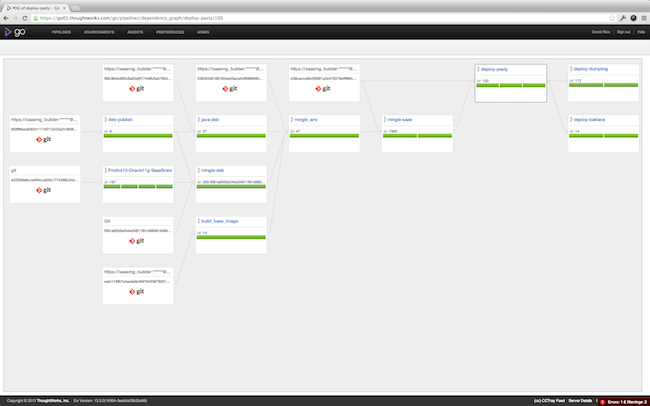Open the deploy-baklava pipeline
This screenshot has height=406, width=650.
click(590, 120)
